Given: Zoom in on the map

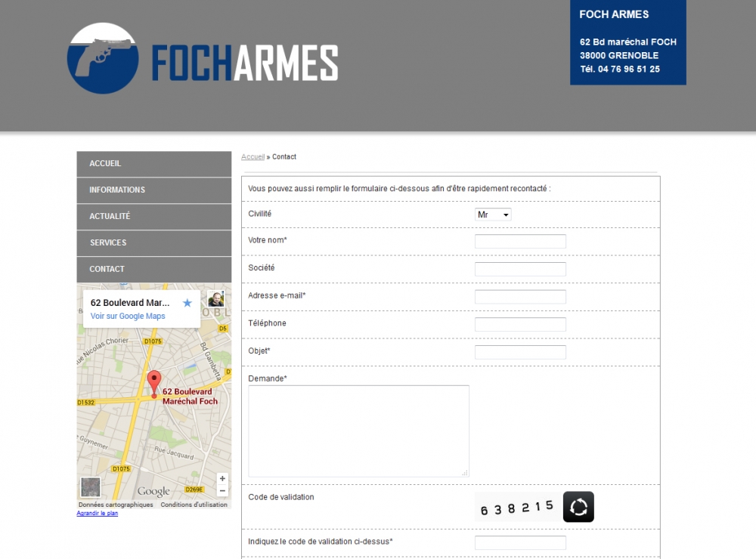Looking at the screenshot, I should pos(222,478).
